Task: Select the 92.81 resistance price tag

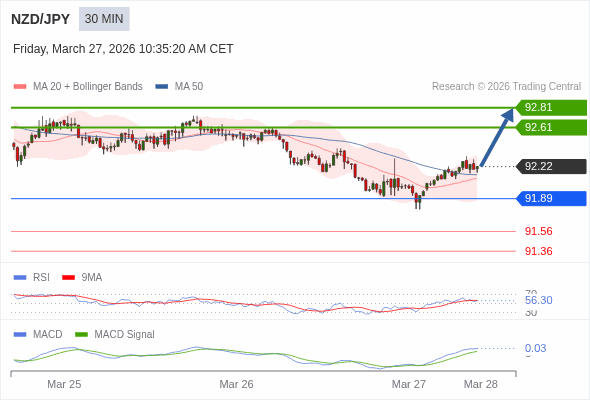Action: tap(551, 108)
